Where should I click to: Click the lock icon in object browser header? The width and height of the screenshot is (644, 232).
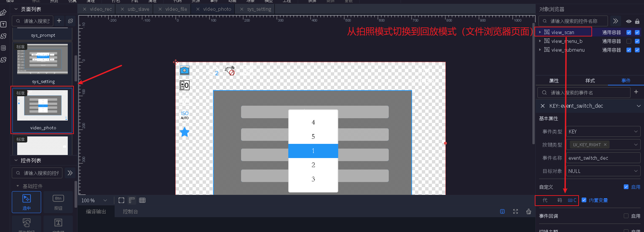tap(637, 21)
